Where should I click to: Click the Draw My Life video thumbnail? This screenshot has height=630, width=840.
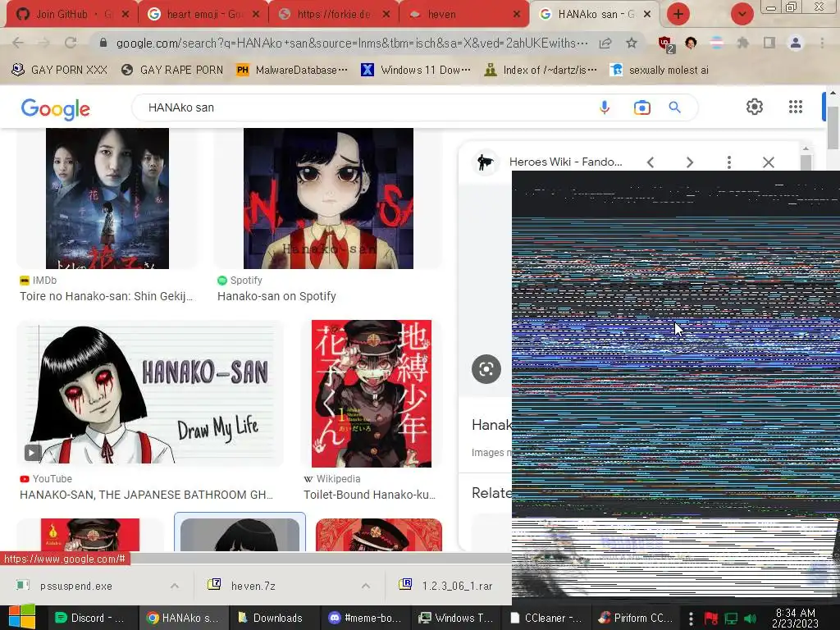point(150,393)
